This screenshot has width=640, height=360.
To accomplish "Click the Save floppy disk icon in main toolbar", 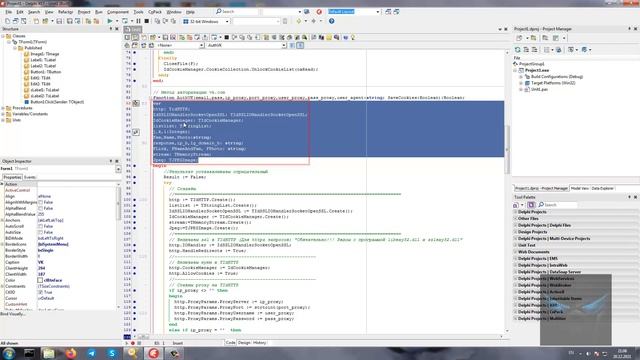I will pos(59,21).
